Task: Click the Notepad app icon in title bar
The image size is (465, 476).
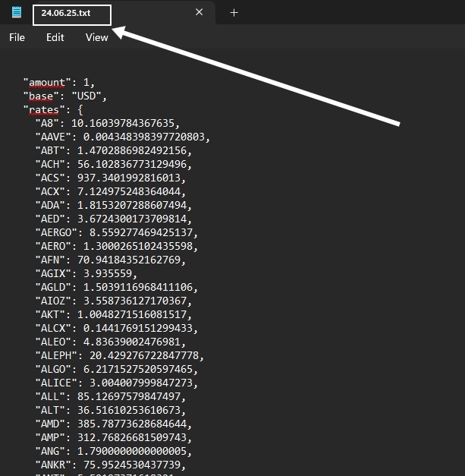Action: click(17, 13)
